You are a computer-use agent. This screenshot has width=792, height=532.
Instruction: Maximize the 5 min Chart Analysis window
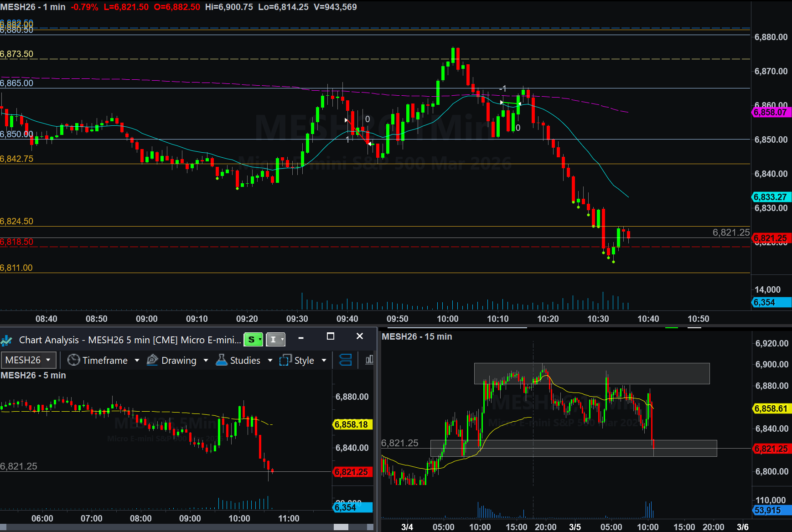(x=331, y=336)
